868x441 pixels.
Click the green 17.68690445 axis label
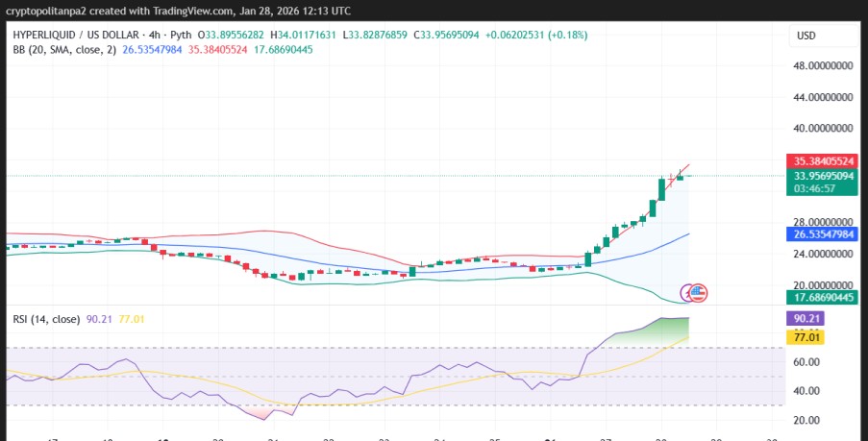[x=822, y=298]
